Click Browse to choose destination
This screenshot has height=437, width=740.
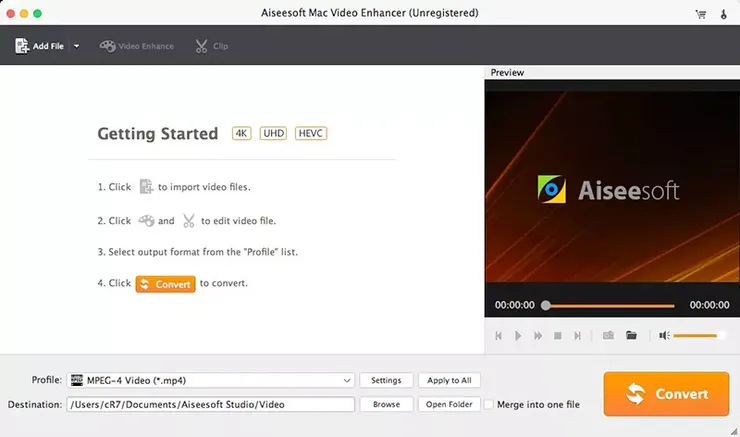(x=386, y=404)
